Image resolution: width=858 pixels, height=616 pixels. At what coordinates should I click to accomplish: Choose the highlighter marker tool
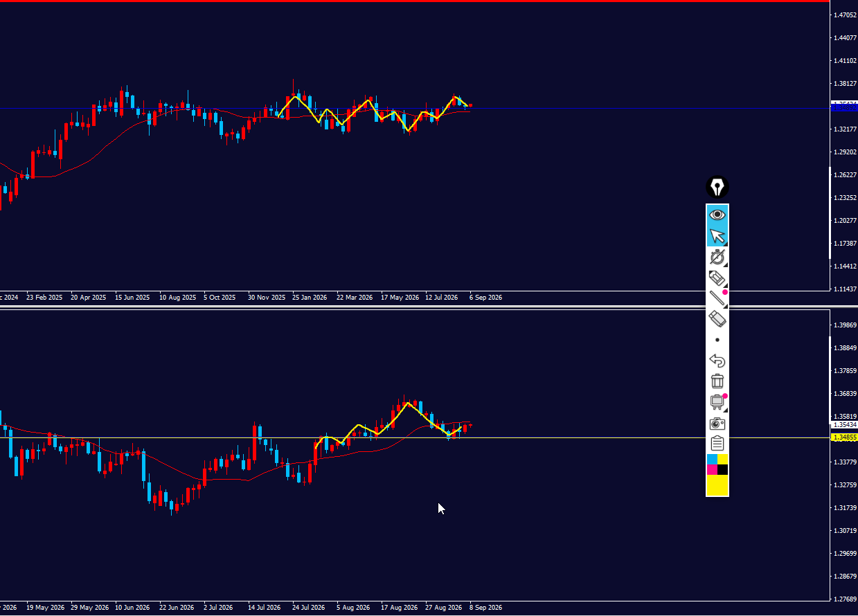click(717, 278)
